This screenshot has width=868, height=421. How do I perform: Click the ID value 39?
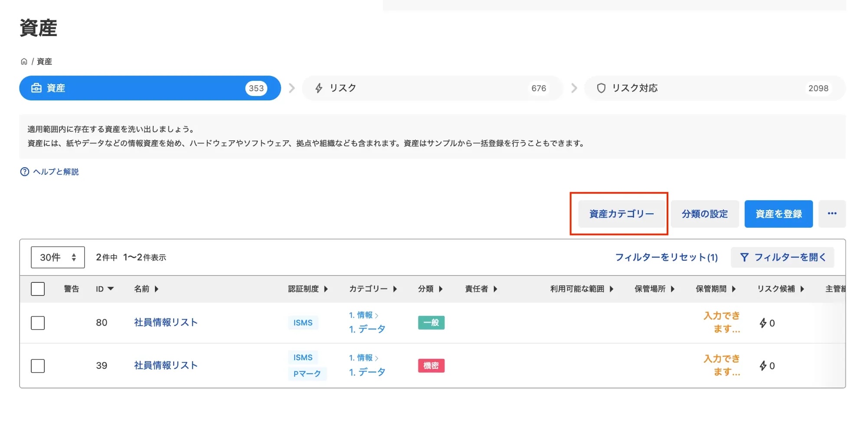pyautogui.click(x=102, y=365)
